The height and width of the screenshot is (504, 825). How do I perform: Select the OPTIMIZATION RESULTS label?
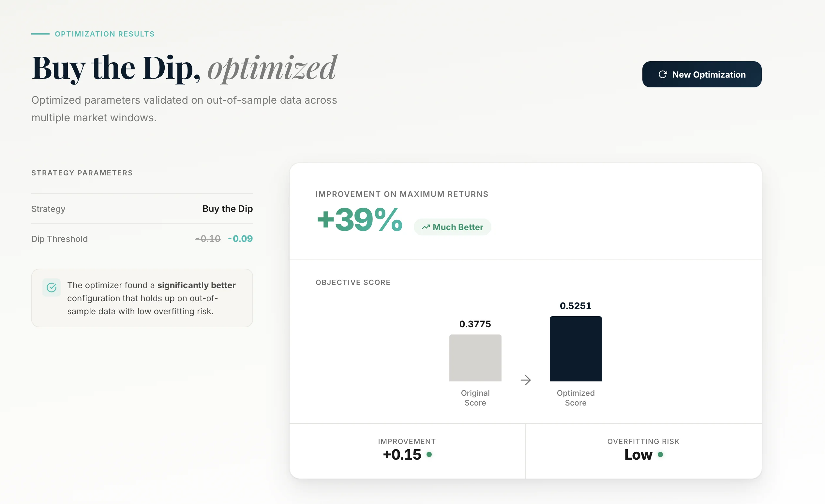pos(104,34)
